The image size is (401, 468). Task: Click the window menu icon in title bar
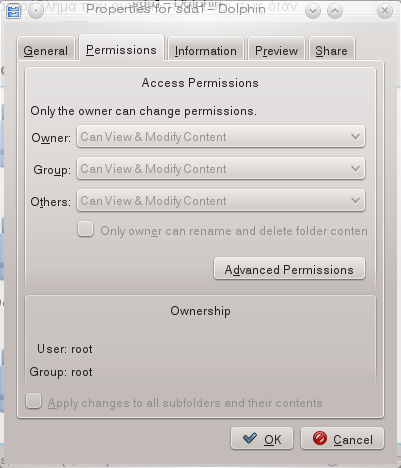[14, 11]
